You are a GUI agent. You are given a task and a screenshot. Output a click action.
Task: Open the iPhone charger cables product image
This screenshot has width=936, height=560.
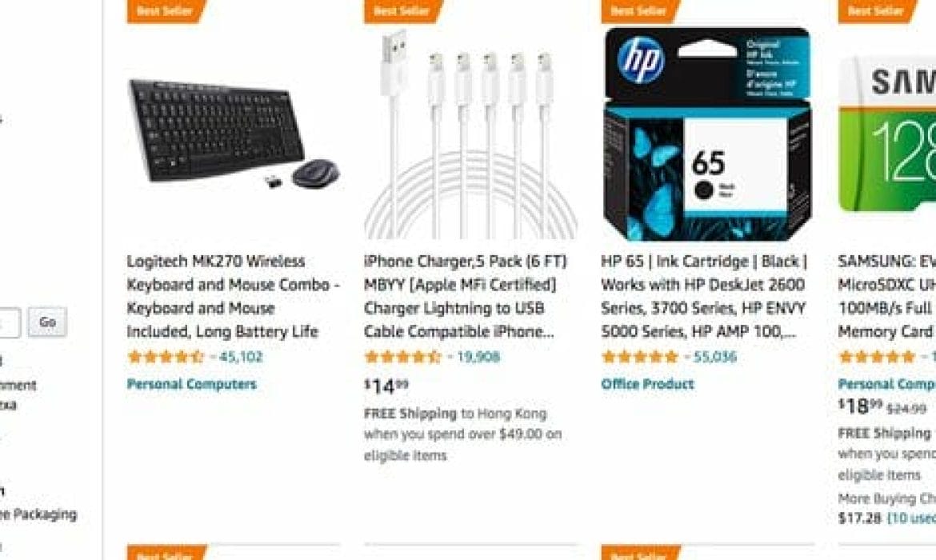tap(470, 133)
